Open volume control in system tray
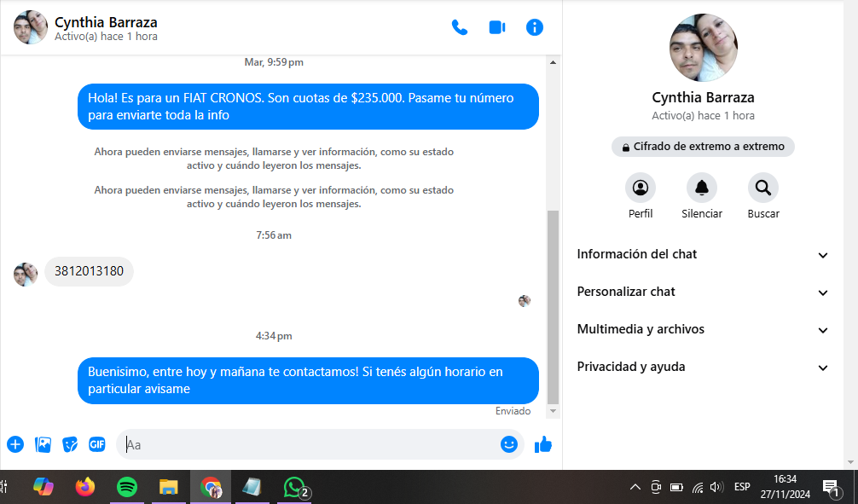Screen dimensions: 858x504 click(716, 487)
